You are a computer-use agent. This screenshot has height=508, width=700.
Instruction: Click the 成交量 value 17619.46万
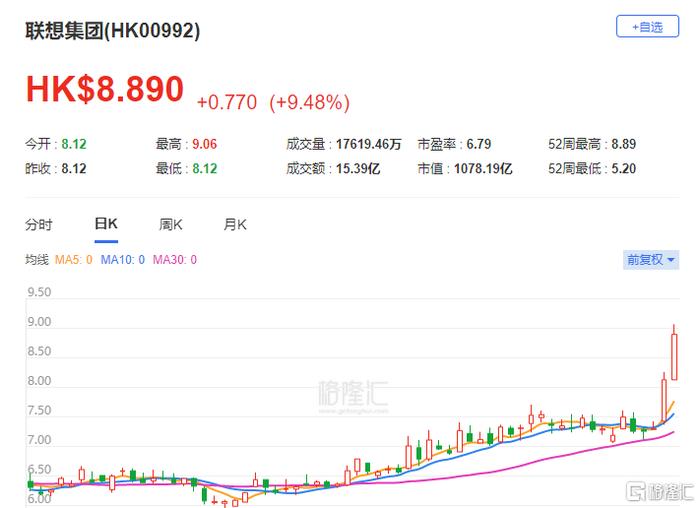369,144
